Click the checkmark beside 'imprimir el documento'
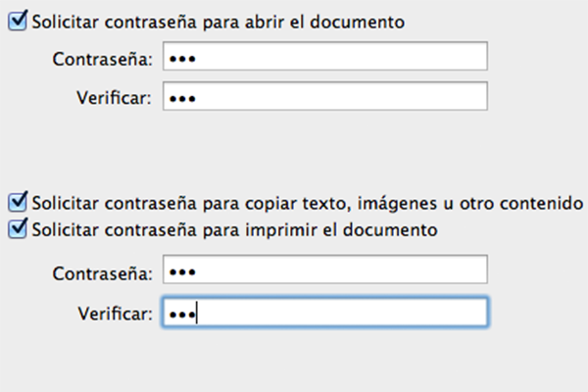The height and width of the screenshot is (392, 588). coord(18,228)
